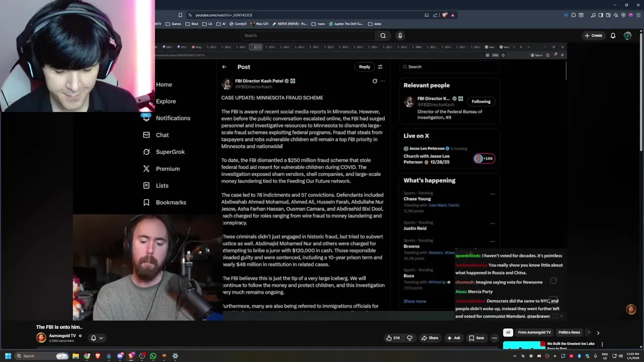This screenshot has height=362, width=644.
Task: Select the From Asmongold TV chip
Action: 534,332
